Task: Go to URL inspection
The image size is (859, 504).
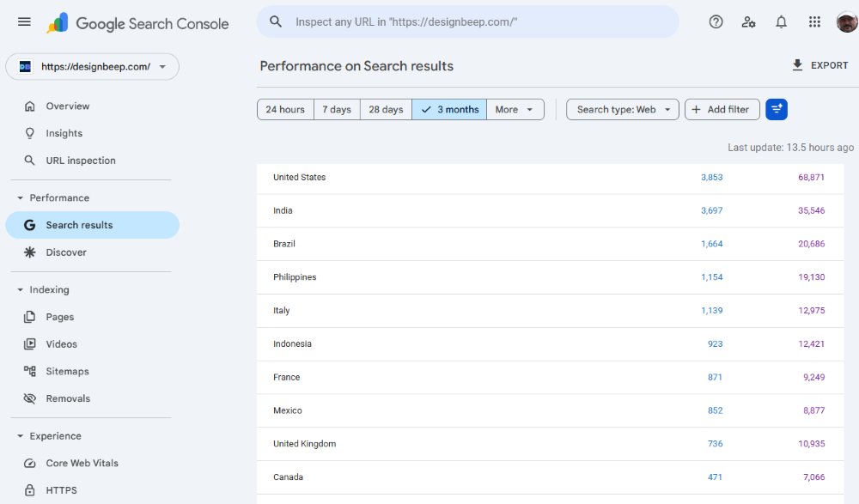Action: tap(81, 161)
